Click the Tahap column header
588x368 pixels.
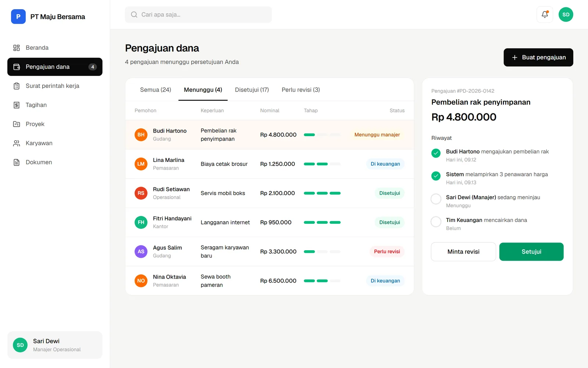(311, 110)
